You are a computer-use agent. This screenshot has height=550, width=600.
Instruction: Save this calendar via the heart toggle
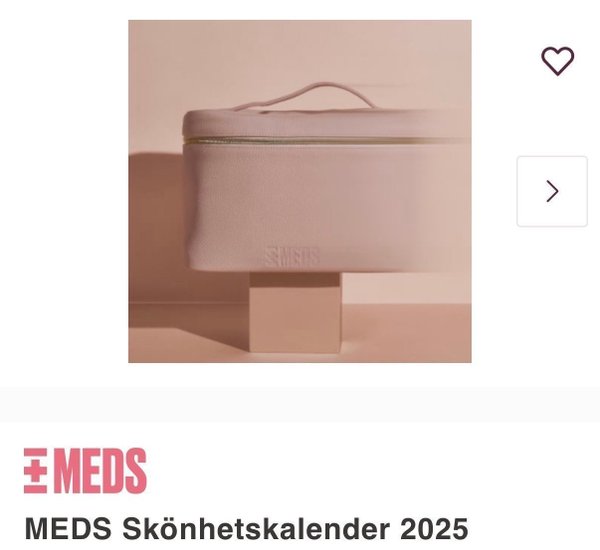point(558,61)
